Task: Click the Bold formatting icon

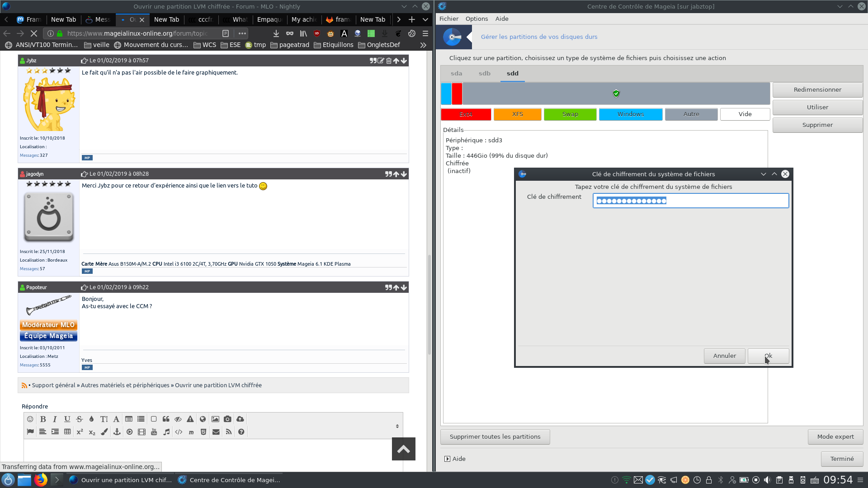Action: point(43,419)
